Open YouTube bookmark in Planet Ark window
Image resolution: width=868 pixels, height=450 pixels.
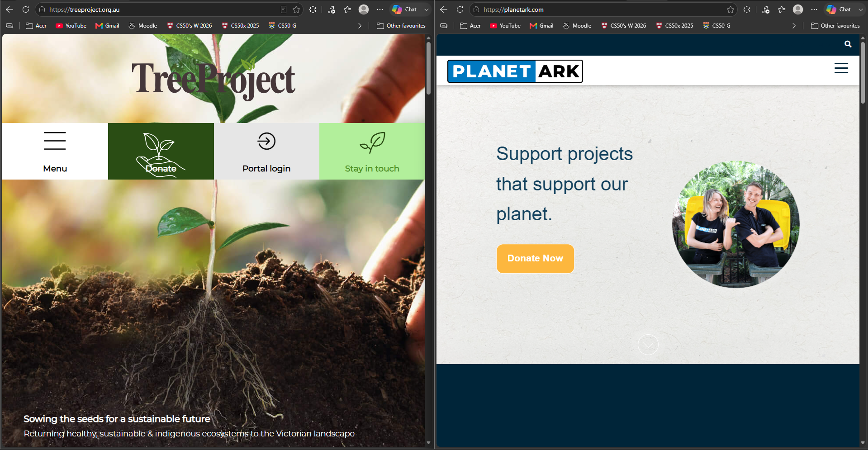point(505,26)
